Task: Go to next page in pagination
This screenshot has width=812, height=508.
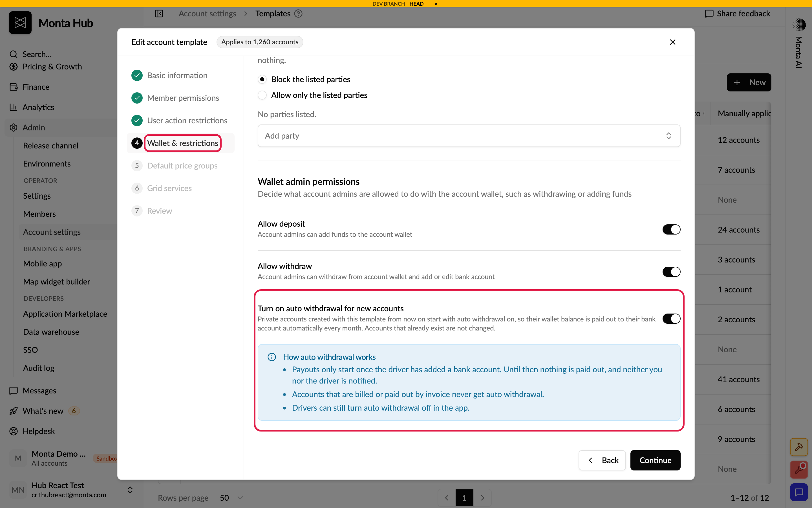Action: [482, 498]
